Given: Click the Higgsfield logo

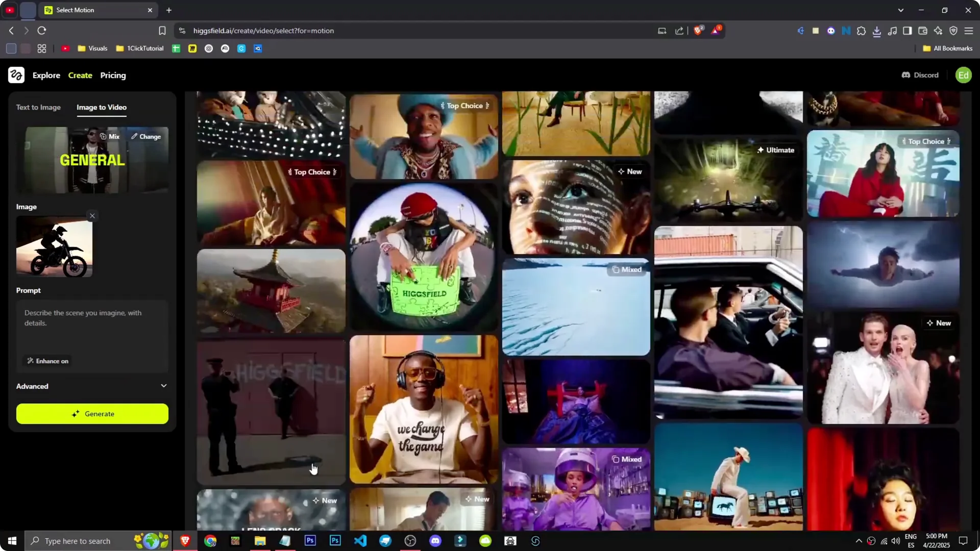Looking at the screenshot, I should click(16, 75).
